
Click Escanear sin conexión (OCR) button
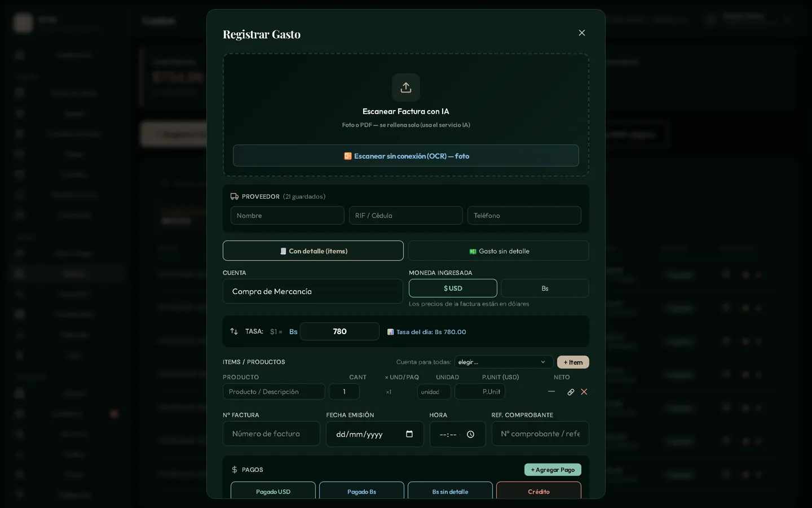click(406, 156)
